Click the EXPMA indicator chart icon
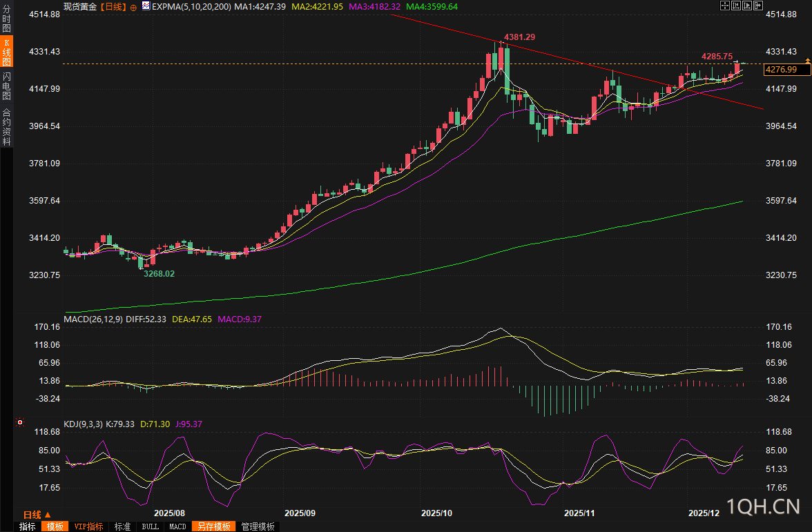Viewport: 812px width, 532px height. (145, 6)
